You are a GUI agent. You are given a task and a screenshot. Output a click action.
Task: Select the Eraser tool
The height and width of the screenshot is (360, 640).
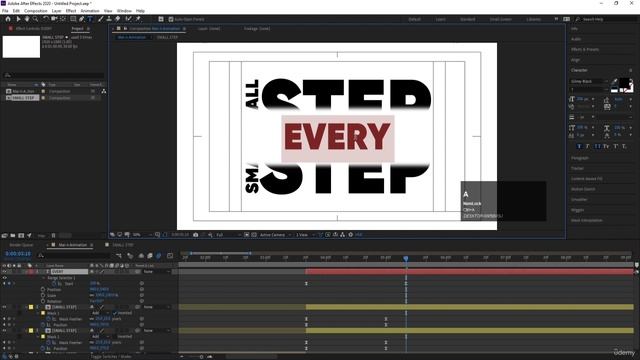point(118,19)
